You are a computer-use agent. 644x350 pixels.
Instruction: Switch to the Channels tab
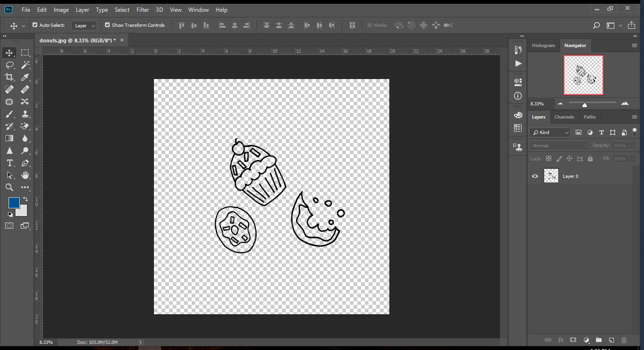coord(564,117)
